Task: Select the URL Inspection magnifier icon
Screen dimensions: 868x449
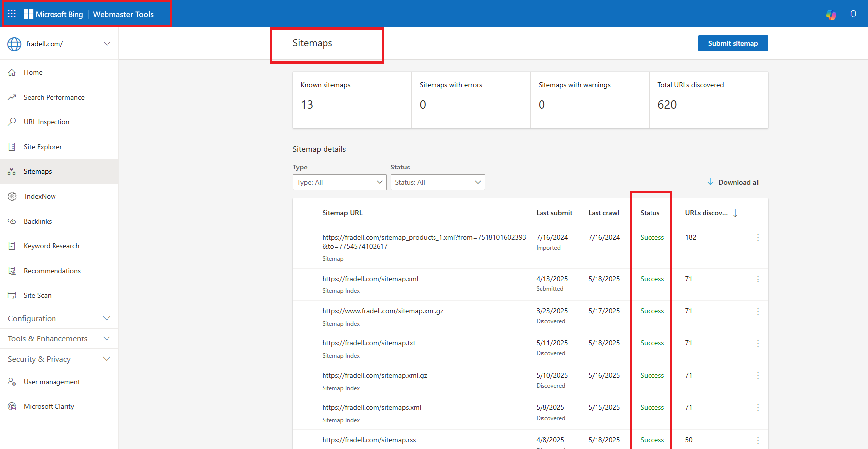Action: coord(12,122)
